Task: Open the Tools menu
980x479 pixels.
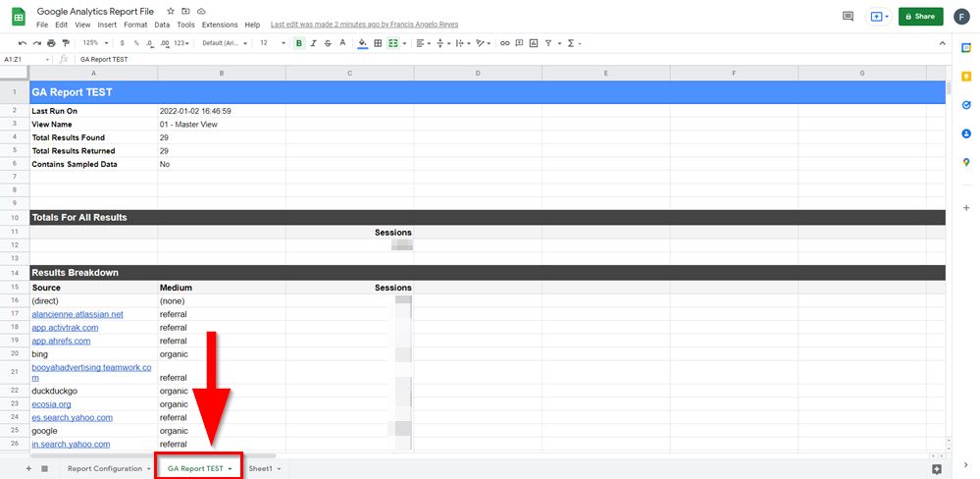Action: click(185, 25)
